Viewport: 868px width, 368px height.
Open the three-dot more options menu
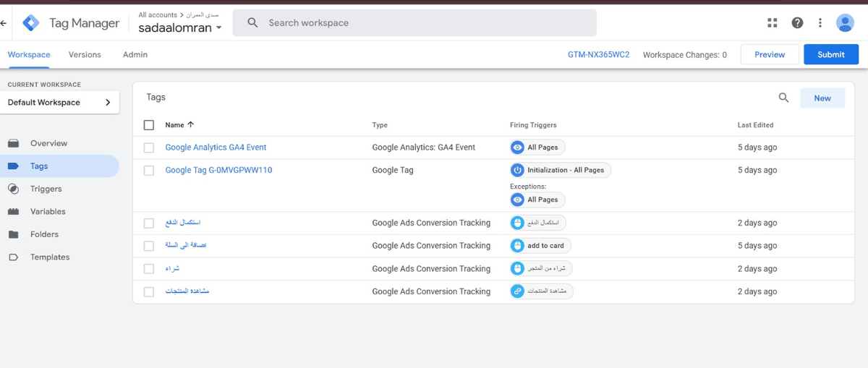(820, 23)
